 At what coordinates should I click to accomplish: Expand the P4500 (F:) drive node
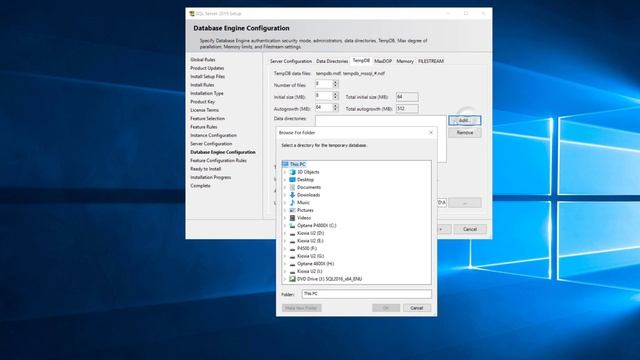(285, 249)
